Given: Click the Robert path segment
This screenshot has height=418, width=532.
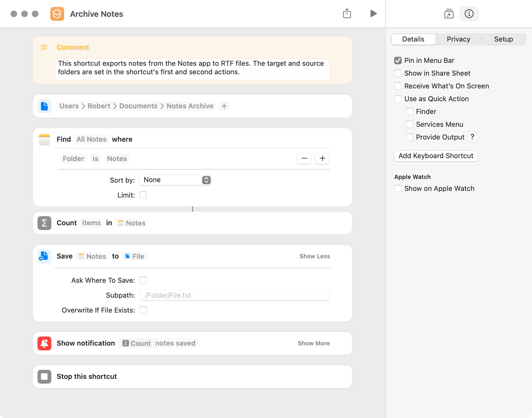Looking at the screenshot, I should pos(99,106).
